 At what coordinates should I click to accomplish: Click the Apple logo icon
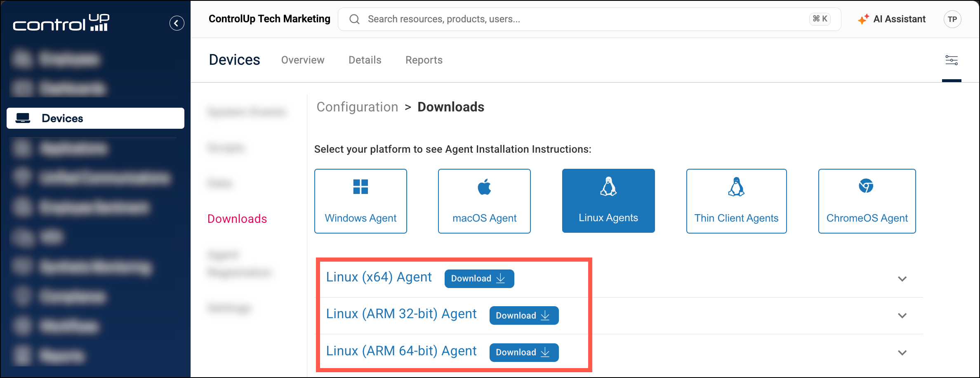(484, 187)
